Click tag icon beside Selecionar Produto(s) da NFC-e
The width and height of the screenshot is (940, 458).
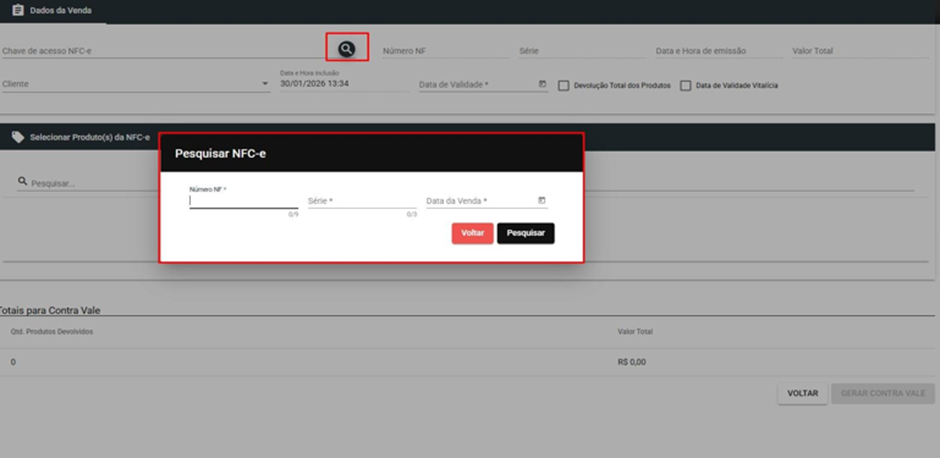(18, 137)
